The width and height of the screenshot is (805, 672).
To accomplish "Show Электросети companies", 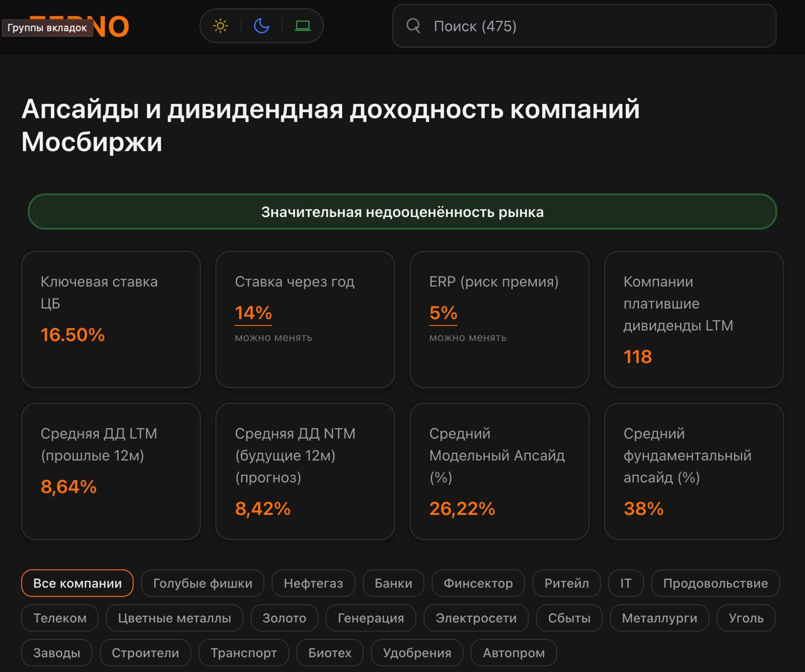I will [x=476, y=618].
